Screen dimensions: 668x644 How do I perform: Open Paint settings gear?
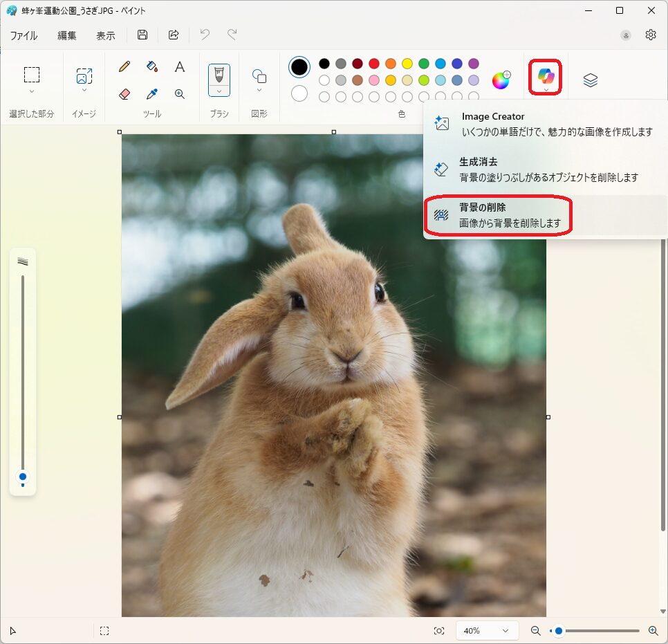pos(651,35)
